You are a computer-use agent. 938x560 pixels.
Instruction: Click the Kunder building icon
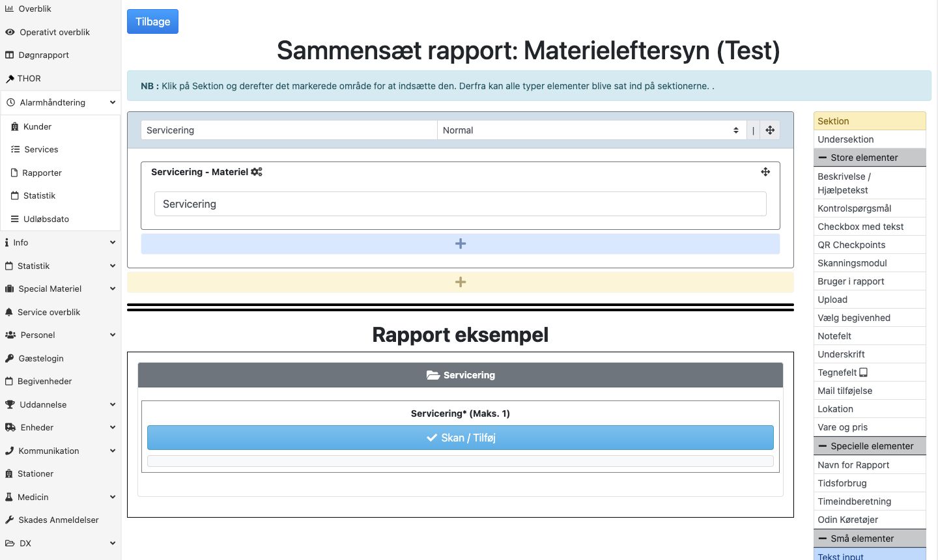click(x=15, y=127)
